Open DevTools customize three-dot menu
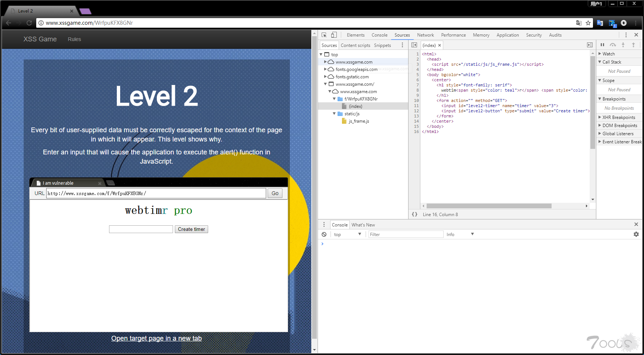This screenshot has width=644, height=355. click(x=626, y=35)
